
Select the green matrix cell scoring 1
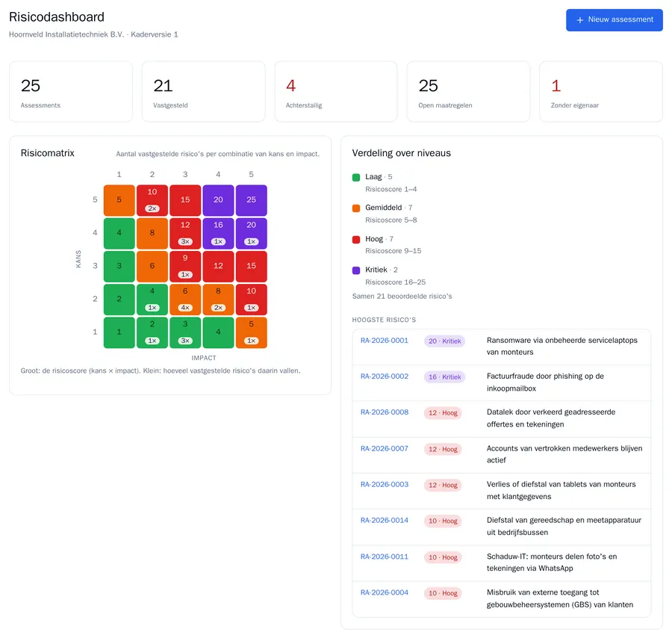tap(119, 332)
